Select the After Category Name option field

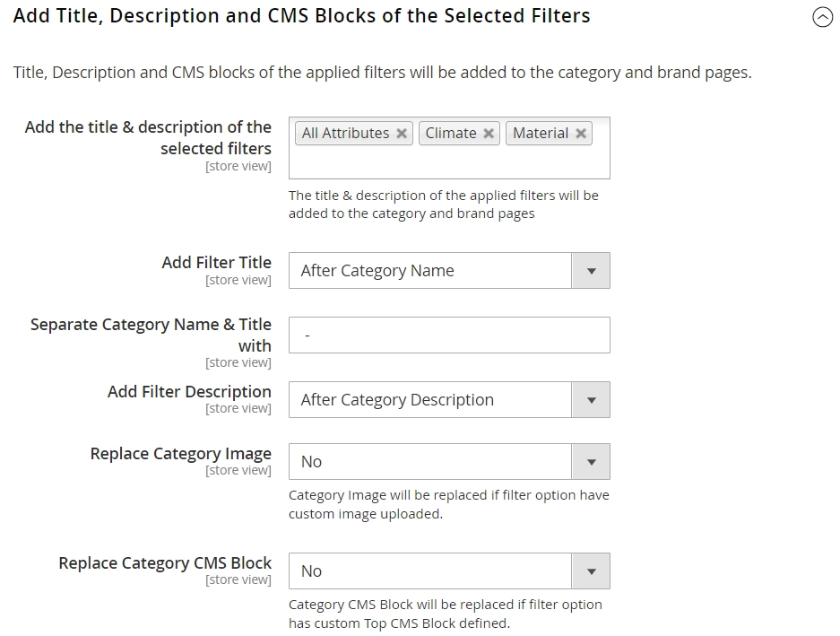click(x=430, y=271)
